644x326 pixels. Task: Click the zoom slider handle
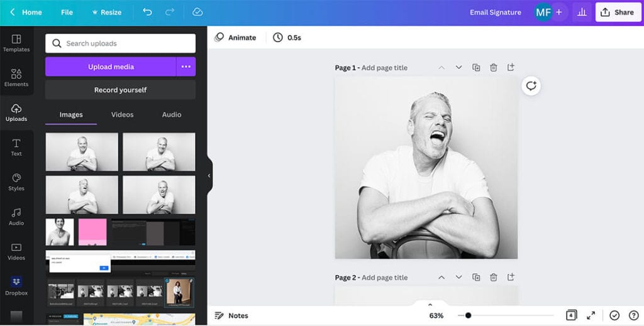tap(468, 315)
